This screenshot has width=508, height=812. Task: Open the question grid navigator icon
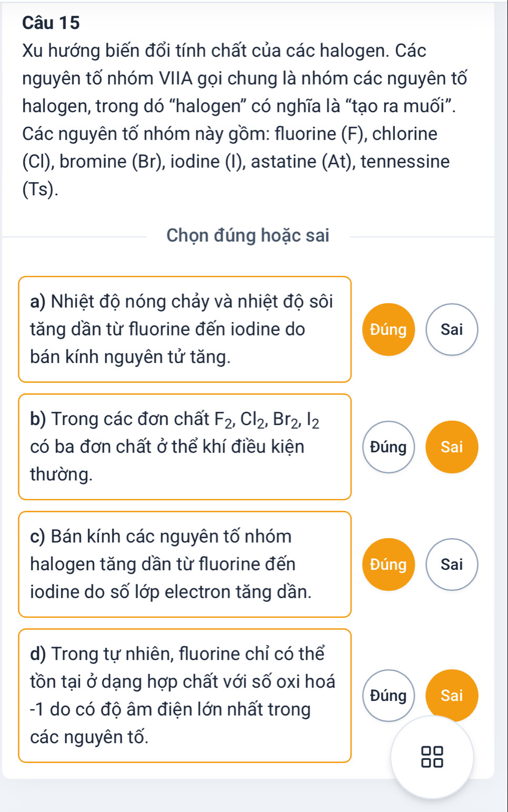pyautogui.click(x=432, y=756)
